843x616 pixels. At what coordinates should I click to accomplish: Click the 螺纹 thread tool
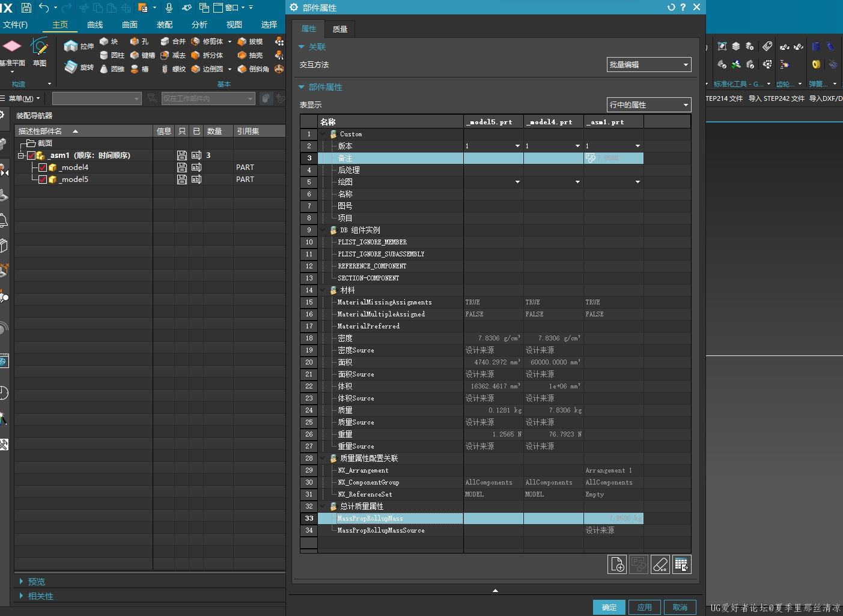(173, 69)
